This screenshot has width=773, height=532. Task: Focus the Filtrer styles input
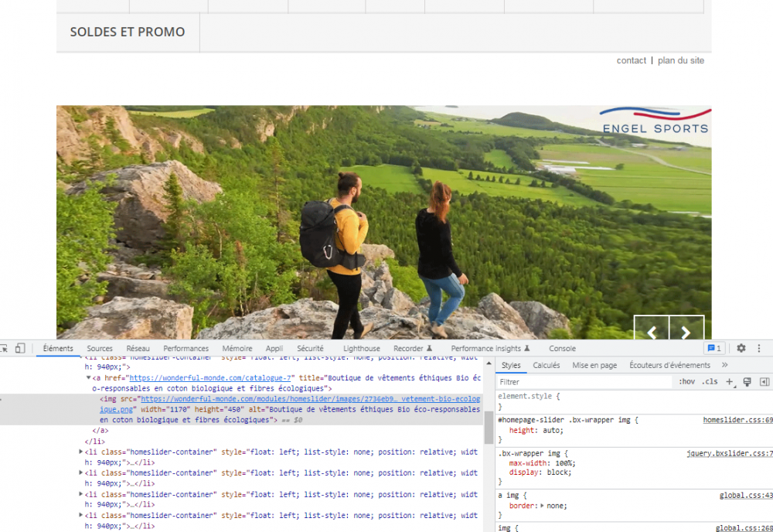pos(584,382)
